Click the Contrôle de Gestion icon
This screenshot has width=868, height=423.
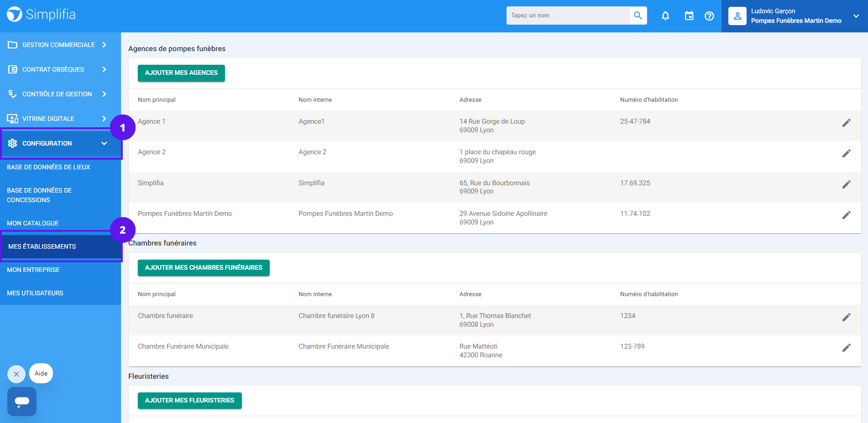[x=13, y=94]
